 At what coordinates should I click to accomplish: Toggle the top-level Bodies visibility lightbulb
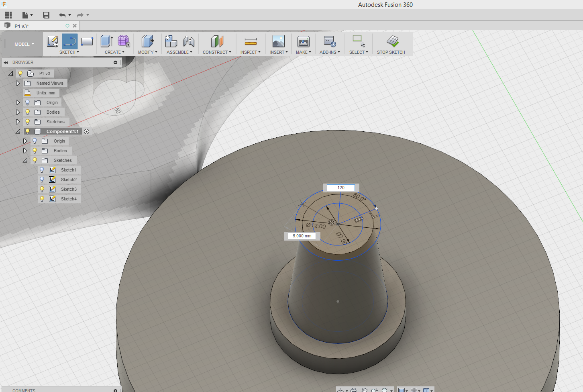coord(27,112)
